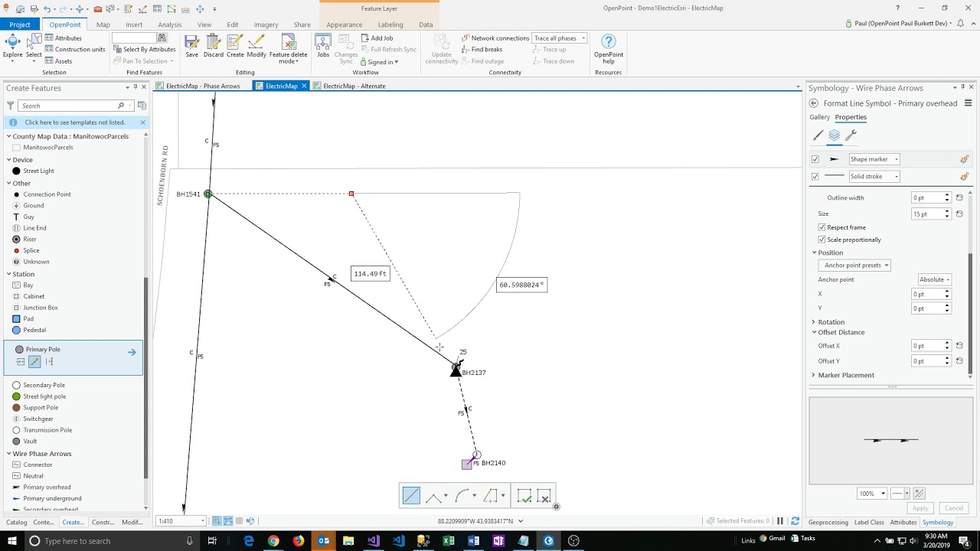Click the Save edits icon
The image size is (980, 551).
pyautogui.click(x=191, y=47)
